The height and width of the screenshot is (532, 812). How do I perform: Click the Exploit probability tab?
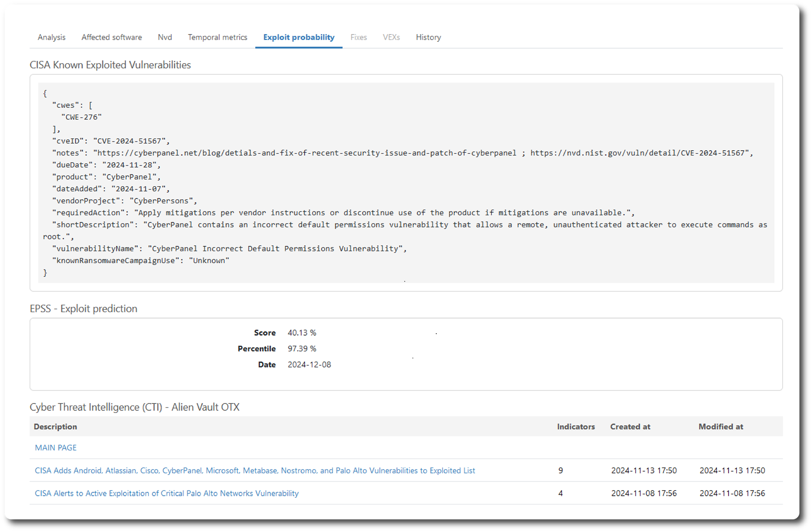(x=299, y=37)
